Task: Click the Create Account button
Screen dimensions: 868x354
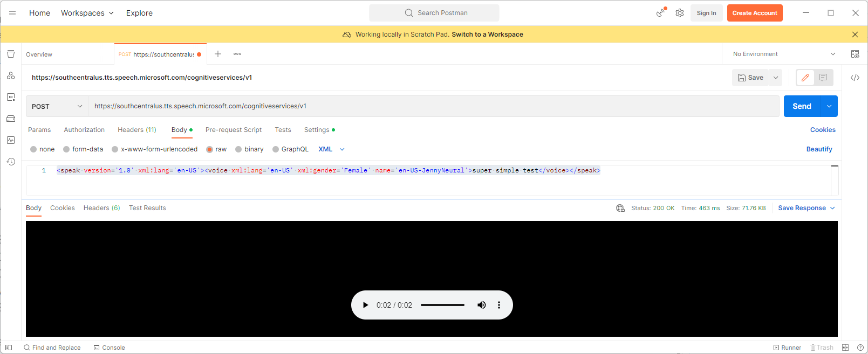Action: [755, 13]
